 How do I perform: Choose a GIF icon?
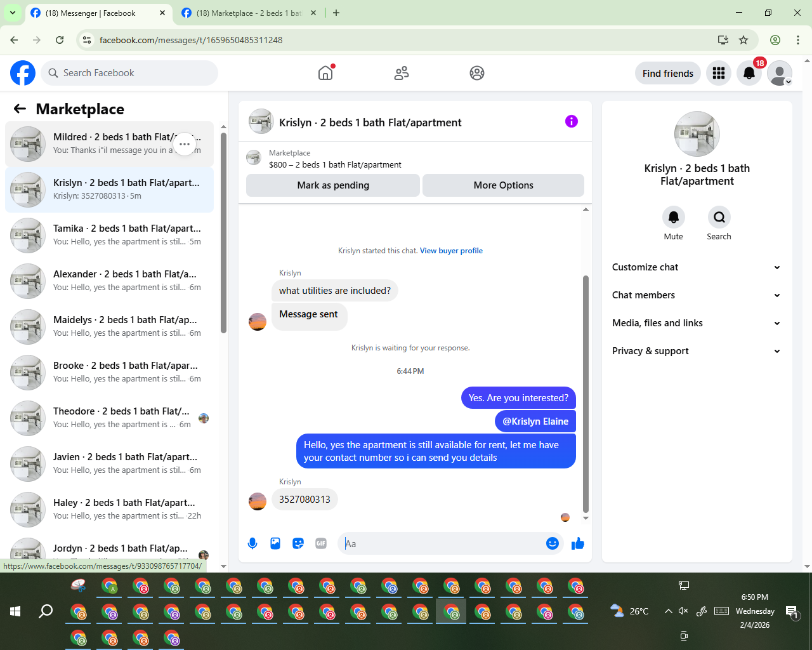coord(321,543)
